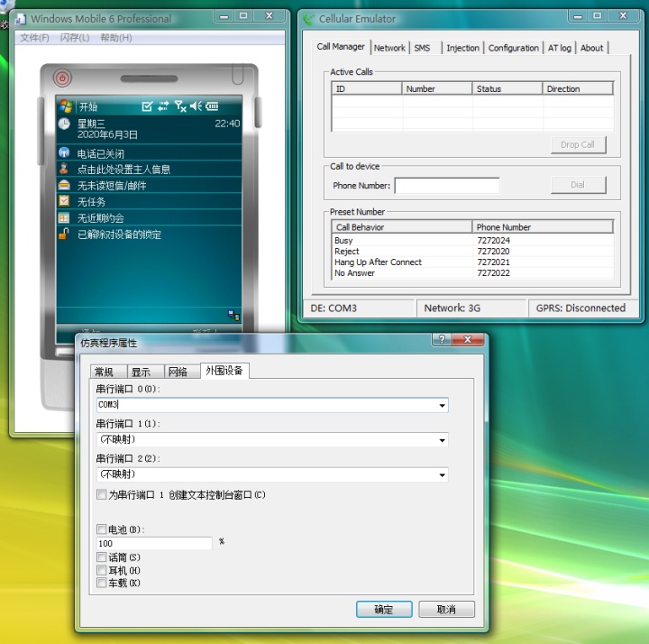The width and height of the screenshot is (649, 644).
Task: Select the 外围设备 tab
Action: coord(224,371)
